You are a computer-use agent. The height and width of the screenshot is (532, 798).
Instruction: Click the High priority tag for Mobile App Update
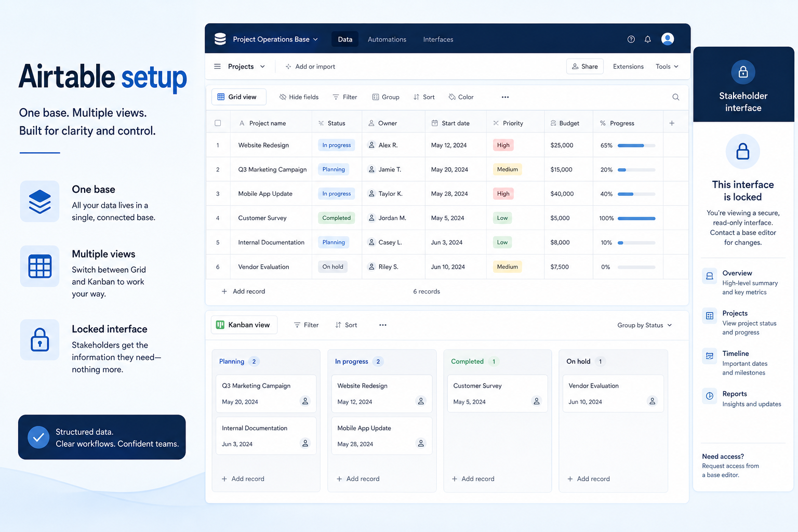point(503,194)
